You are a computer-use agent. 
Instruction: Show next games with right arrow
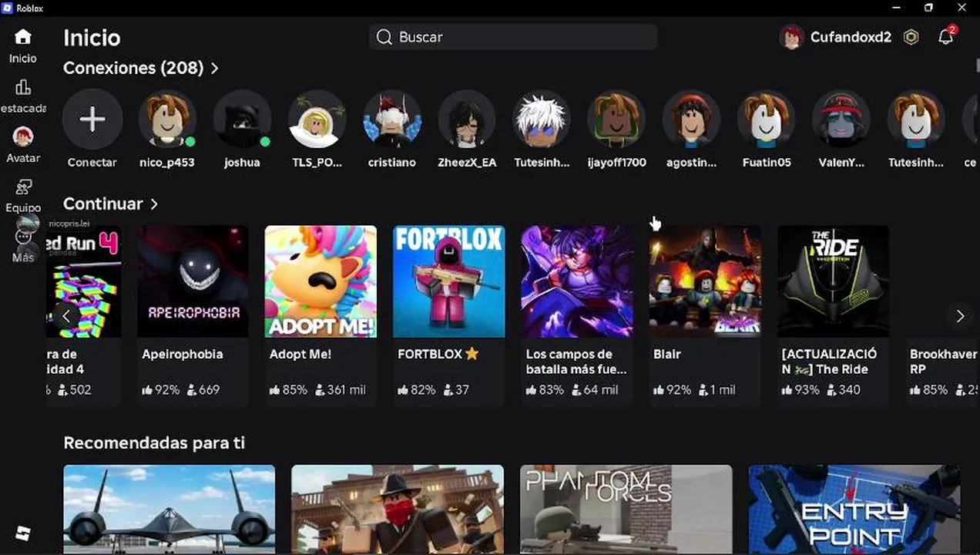coord(960,316)
